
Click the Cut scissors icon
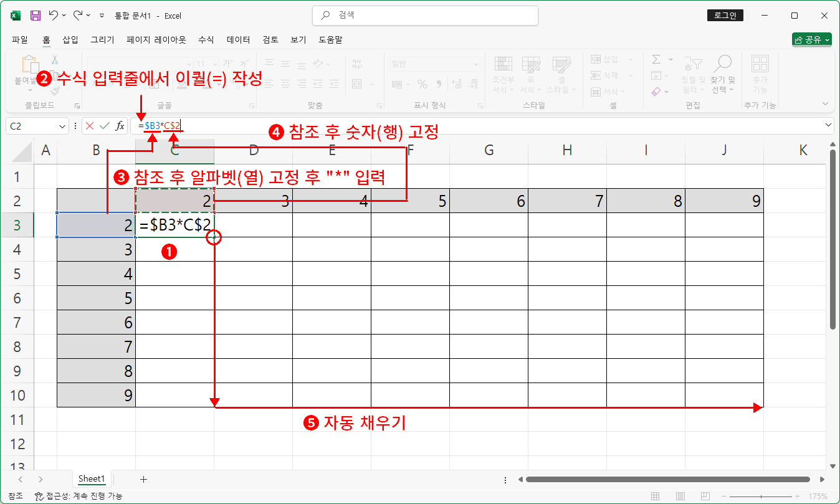(x=55, y=60)
